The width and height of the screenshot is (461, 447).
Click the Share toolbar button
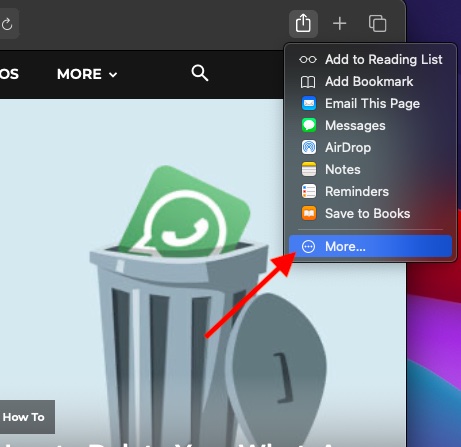303,24
